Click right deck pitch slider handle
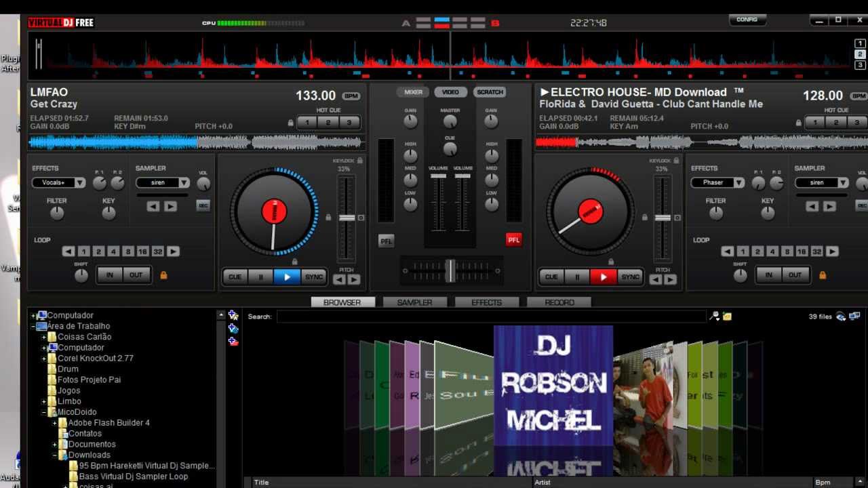Screen dimensions: 868x488 pos(663,218)
